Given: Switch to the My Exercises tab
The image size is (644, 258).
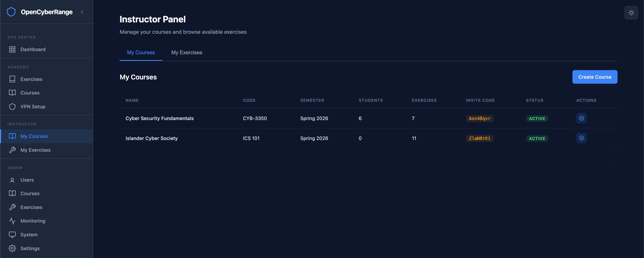Looking at the screenshot, I should point(187,53).
